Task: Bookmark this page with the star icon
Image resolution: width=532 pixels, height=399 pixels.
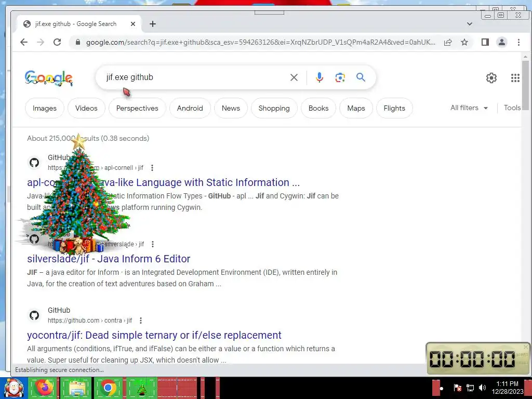Action: coord(464,42)
